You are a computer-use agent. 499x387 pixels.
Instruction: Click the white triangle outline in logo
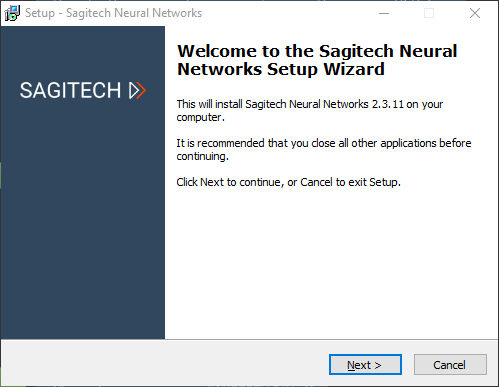point(134,90)
